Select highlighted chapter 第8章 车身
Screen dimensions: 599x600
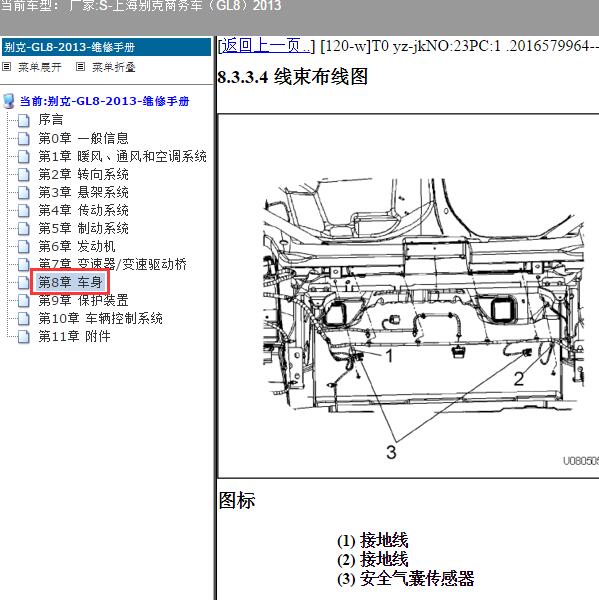[70, 282]
